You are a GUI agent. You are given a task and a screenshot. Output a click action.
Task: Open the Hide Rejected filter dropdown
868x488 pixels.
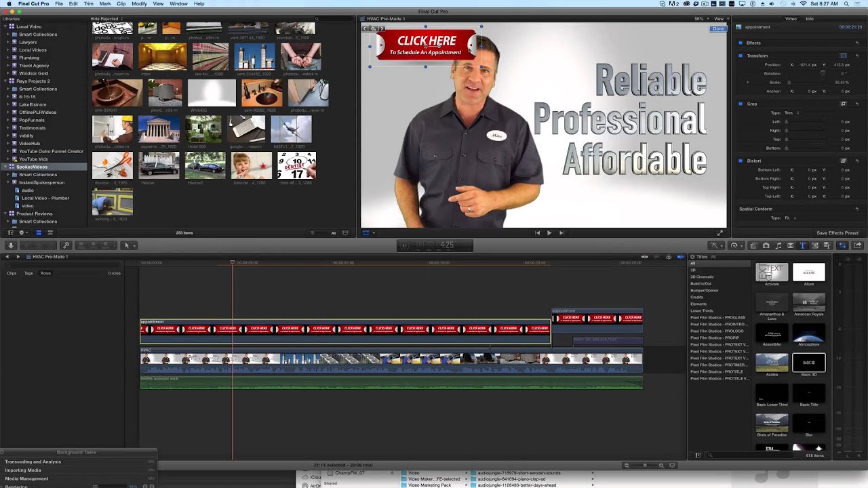coord(106,19)
